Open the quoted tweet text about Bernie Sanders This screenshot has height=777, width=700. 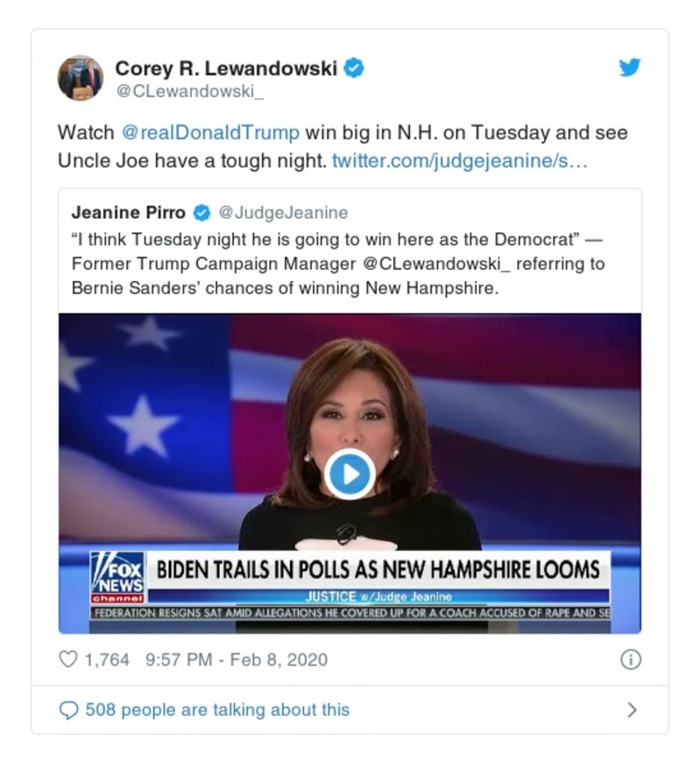click(337, 264)
